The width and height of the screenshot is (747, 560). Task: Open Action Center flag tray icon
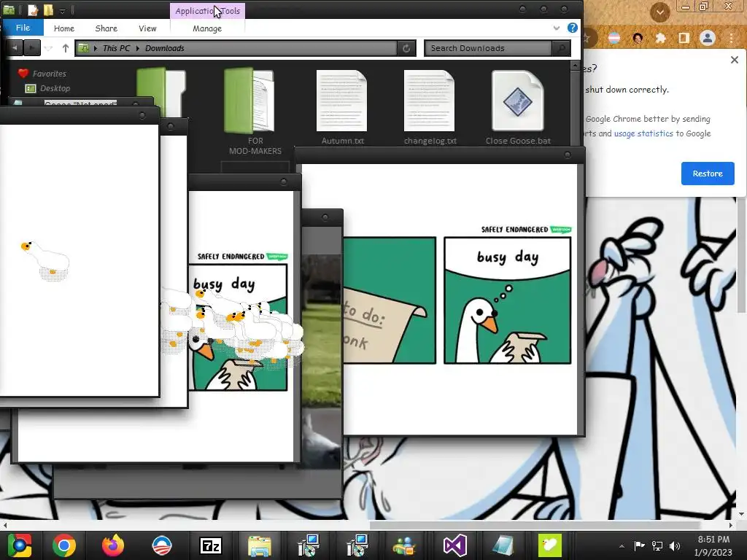click(x=639, y=545)
